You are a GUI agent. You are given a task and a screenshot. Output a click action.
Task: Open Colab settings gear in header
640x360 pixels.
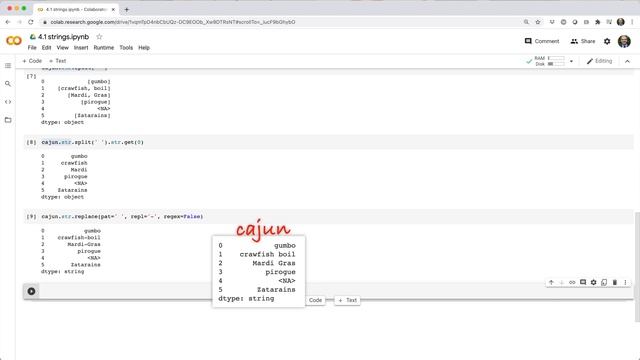click(607, 41)
